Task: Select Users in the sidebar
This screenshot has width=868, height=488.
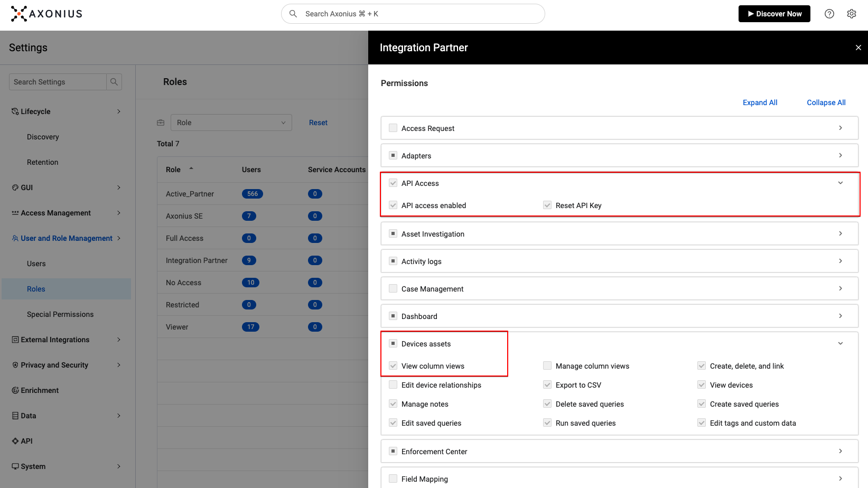Action: [36, 264]
